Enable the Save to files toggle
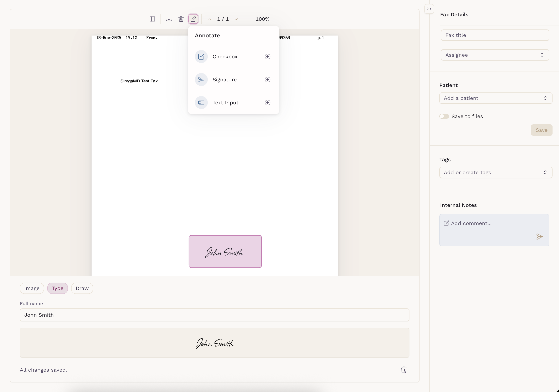This screenshot has height=392, width=559. point(444,116)
